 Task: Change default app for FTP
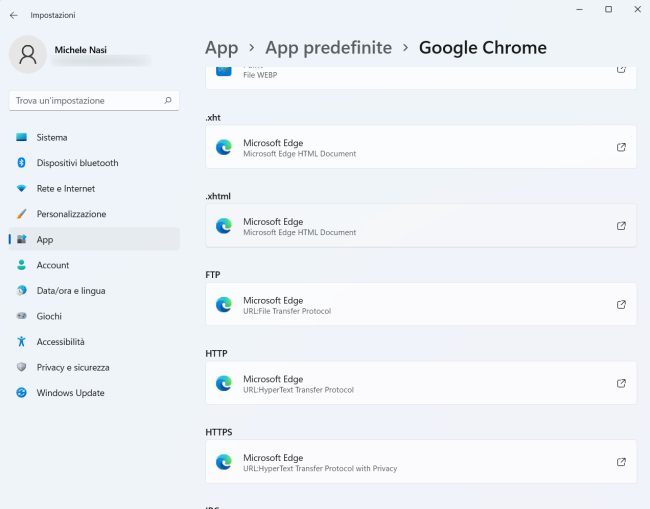(421, 305)
